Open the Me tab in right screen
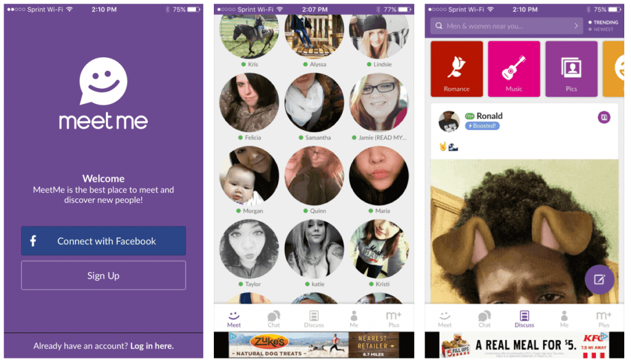The height and width of the screenshot is (364, 631). tap(564, 320)
